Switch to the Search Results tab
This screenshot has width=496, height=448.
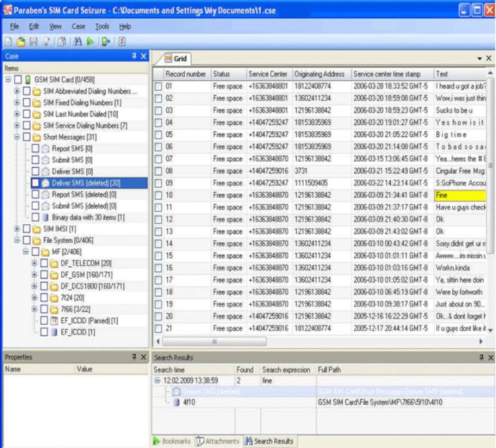coord(270,441)
